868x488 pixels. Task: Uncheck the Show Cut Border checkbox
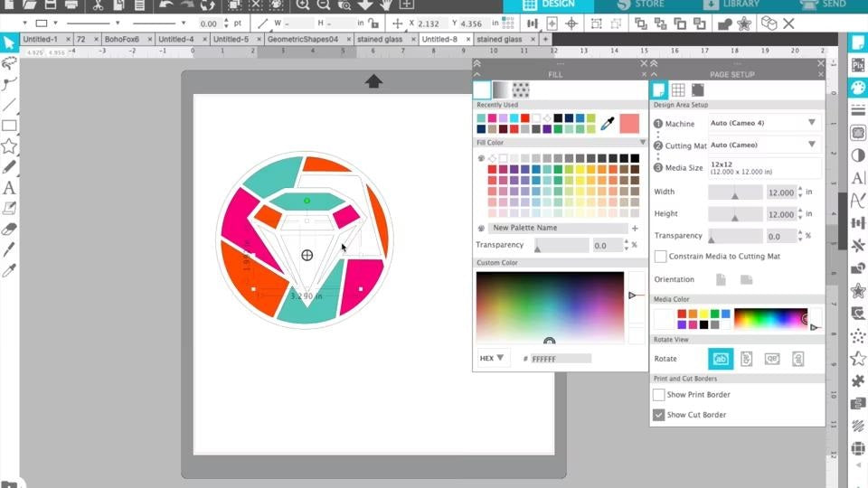tap(659, 415)
